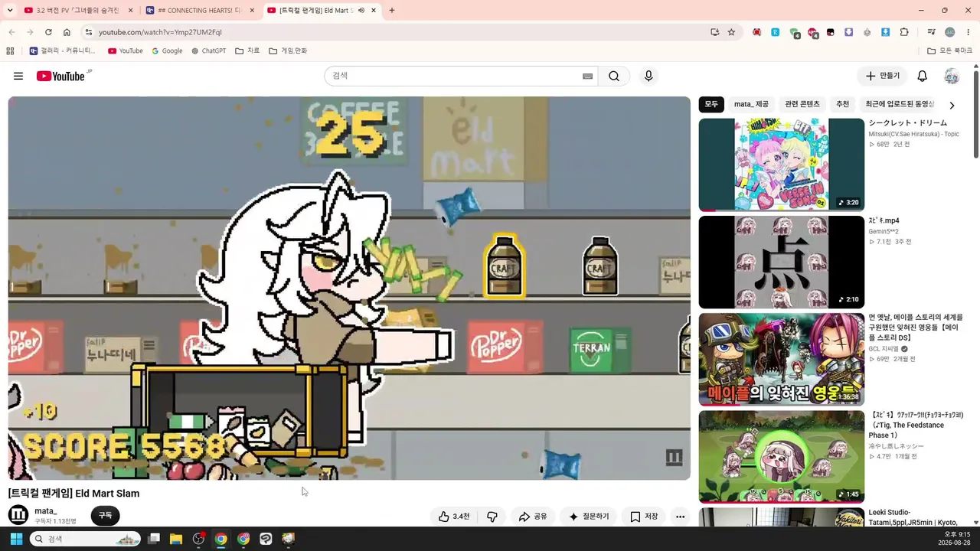
Task: Open the 갤러리 bookmark link
Action: 62,51
